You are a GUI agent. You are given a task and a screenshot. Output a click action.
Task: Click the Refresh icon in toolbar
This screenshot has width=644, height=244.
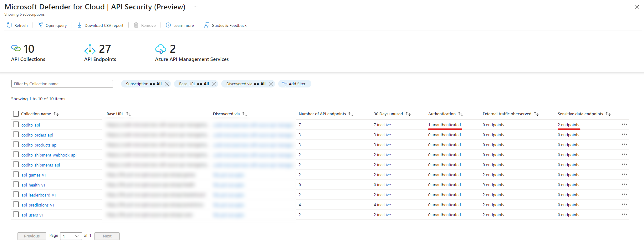tap(9, 25)
